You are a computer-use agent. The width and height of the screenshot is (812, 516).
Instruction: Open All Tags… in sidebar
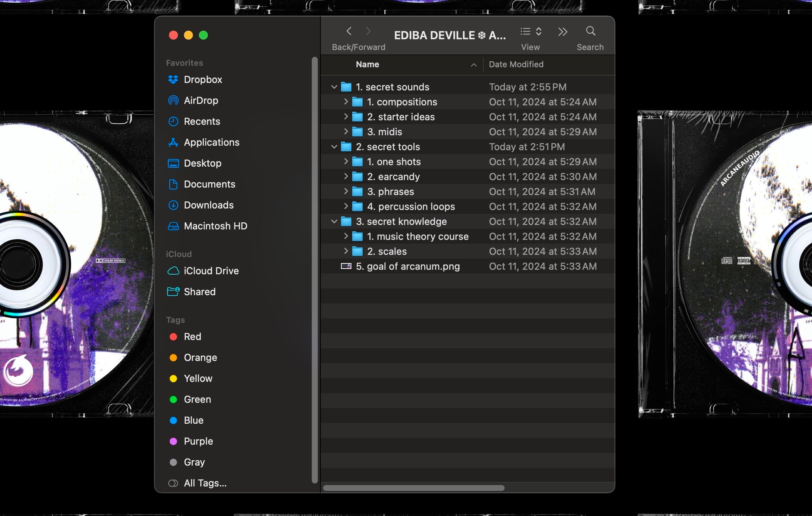(205, 483)
